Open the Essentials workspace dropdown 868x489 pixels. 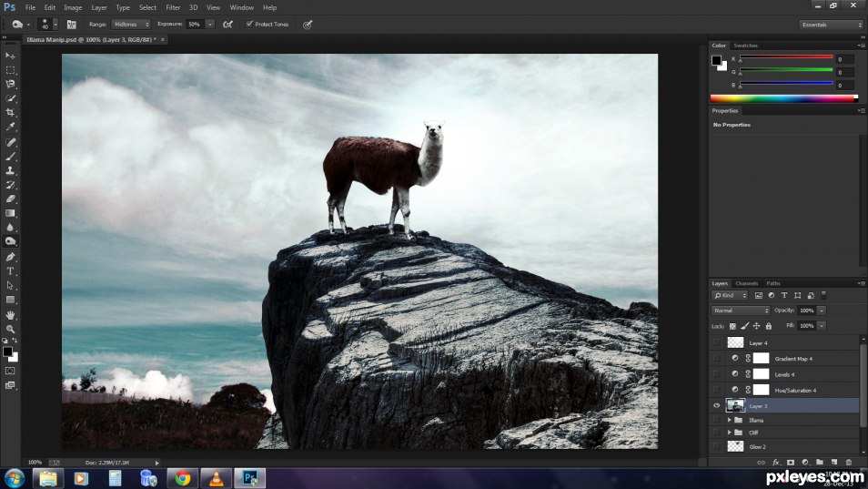[831, 25]
